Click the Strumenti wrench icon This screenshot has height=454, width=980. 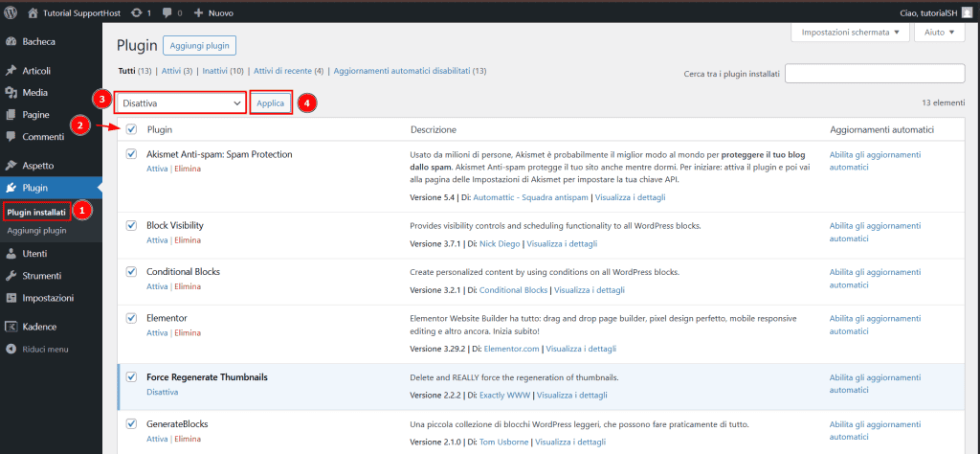pyautogui.click(x=11, y=276)
